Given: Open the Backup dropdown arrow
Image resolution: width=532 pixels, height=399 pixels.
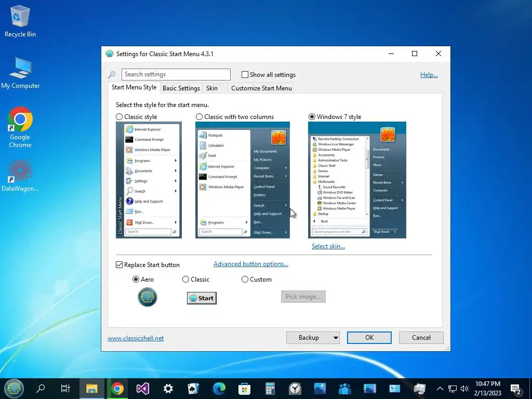Looking at the screenshot, I should 335,338.
